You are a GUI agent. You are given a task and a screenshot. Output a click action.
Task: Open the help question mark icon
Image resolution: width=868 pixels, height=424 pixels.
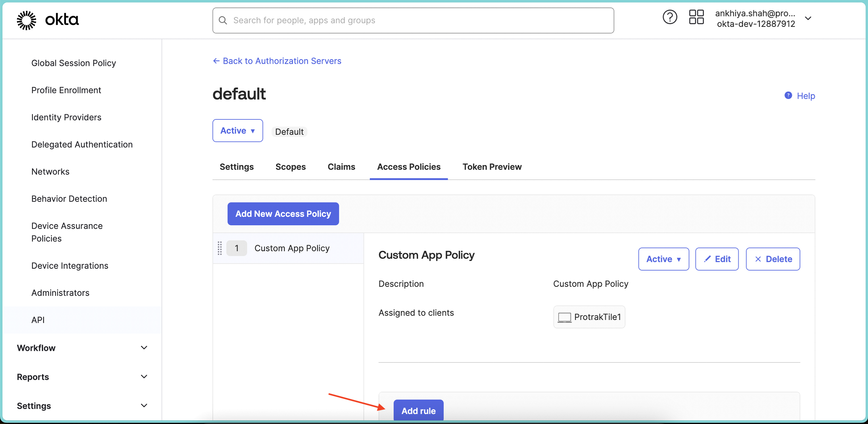[x=669, y=17]
